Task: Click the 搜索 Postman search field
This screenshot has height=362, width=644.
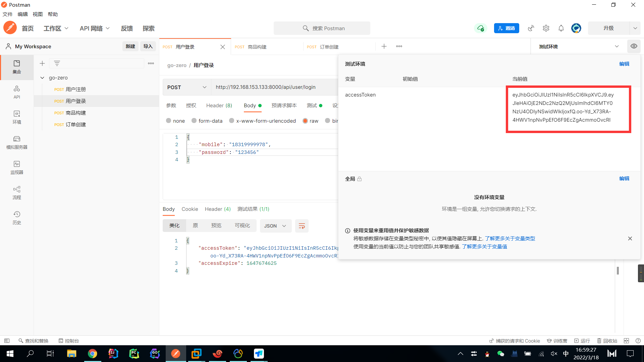Action: coord(322,28)
